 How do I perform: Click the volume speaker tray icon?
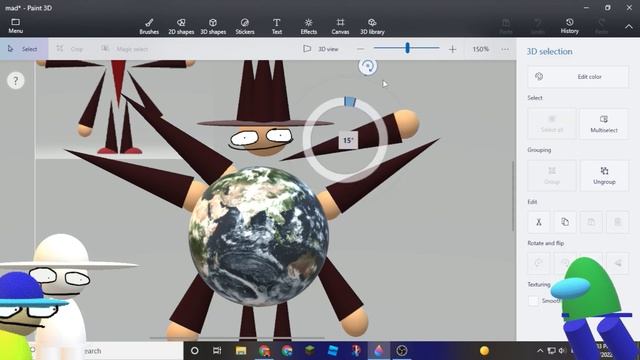[562, 351]
